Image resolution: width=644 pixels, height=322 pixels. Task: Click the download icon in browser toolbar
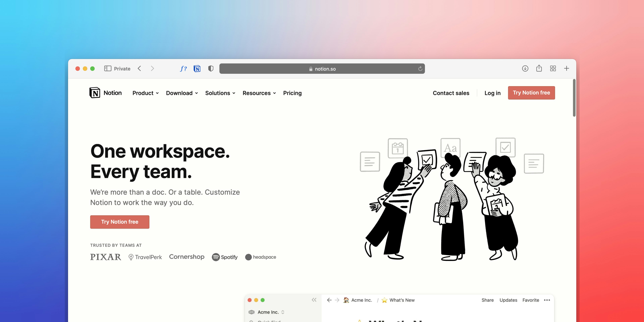[525, 69]
